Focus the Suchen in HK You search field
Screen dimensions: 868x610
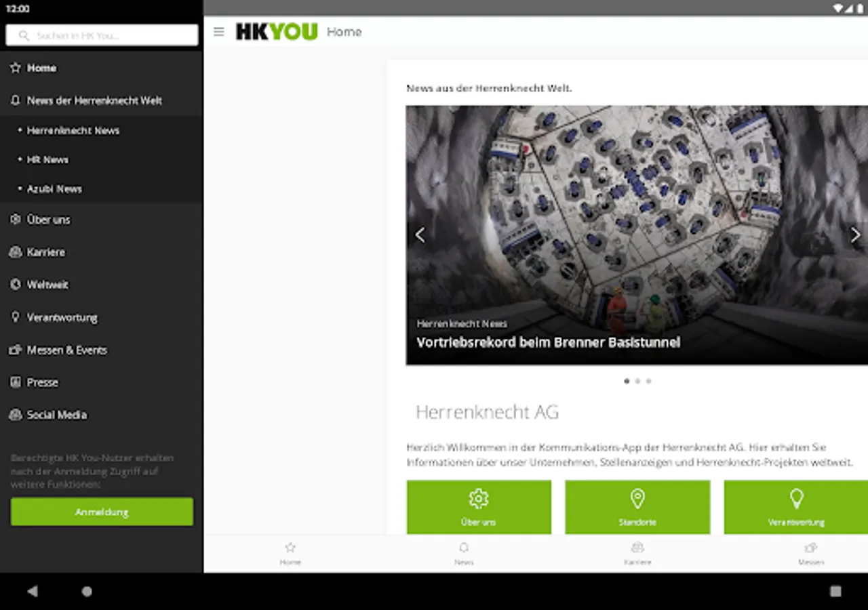click(102, 35)
